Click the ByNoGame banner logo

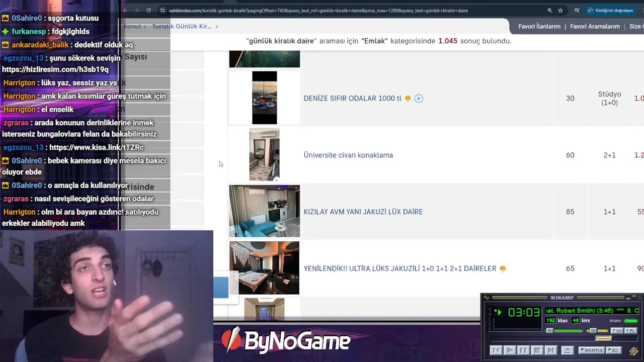(286, 341)
